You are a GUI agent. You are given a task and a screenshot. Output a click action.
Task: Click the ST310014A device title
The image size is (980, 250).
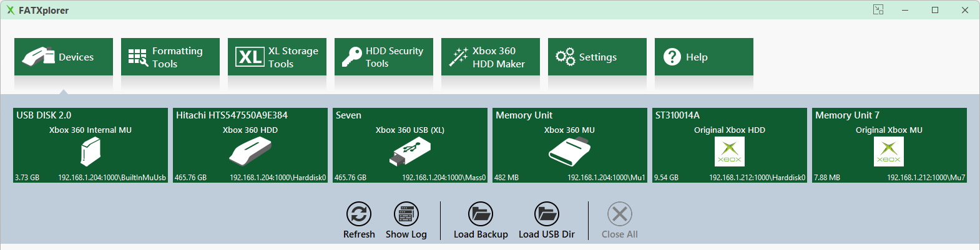click(x=677, y=115)
